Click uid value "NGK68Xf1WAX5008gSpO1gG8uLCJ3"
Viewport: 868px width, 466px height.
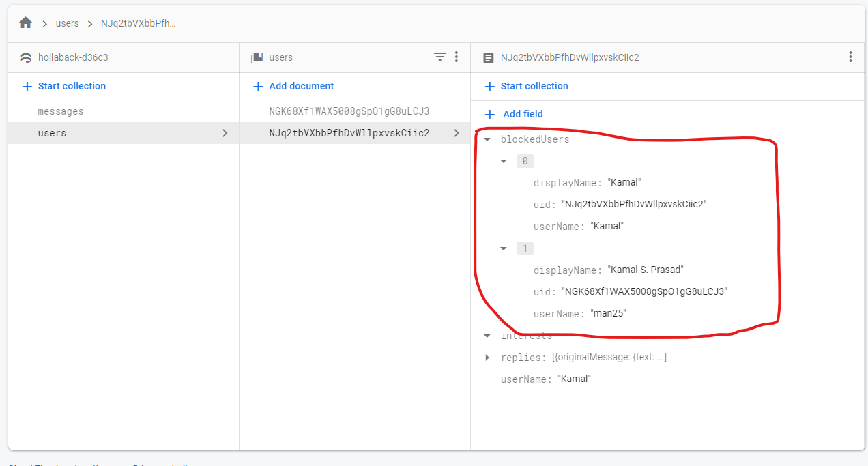point(644,291)
